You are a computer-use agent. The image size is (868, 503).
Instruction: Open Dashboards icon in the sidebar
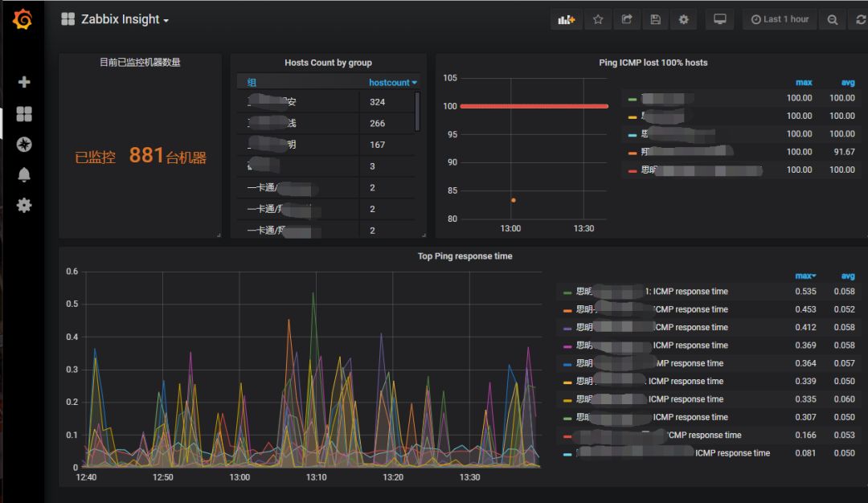24,114
